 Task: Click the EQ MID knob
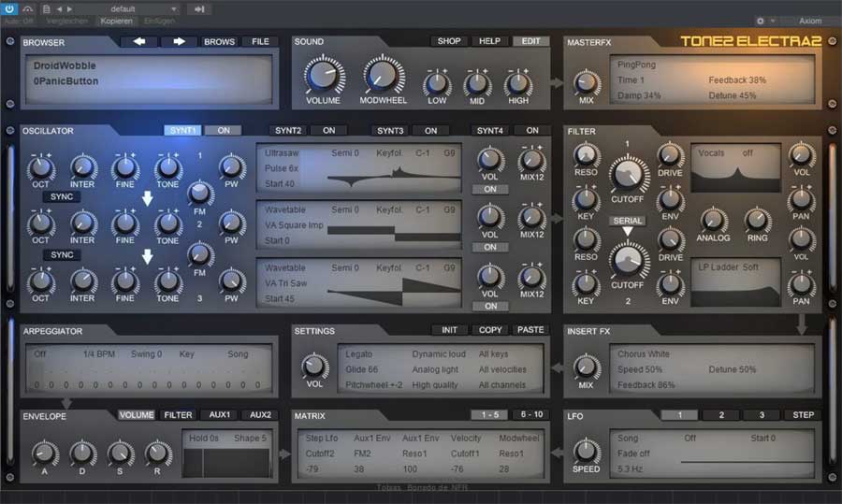point(477,84)
